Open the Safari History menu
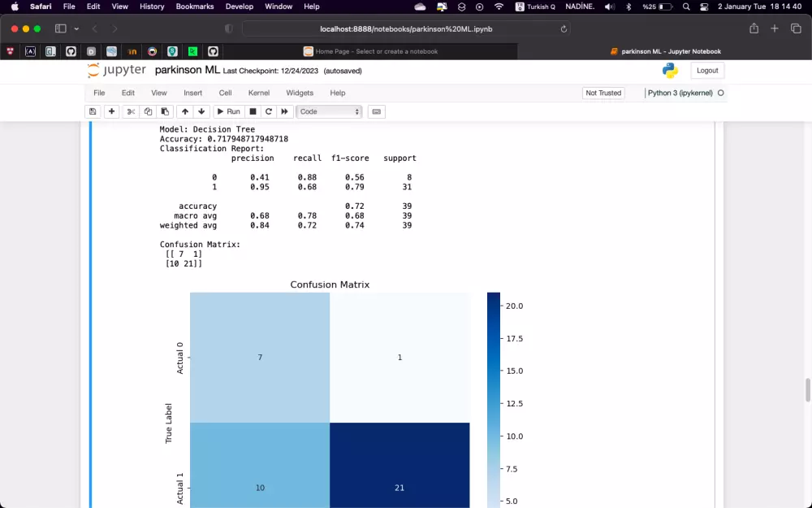 [152, 7]
